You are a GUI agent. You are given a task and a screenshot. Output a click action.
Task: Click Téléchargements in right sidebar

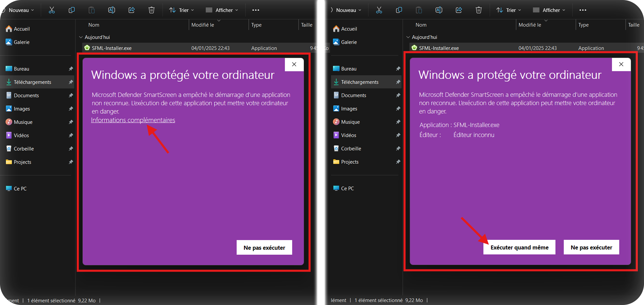(366, 82)
